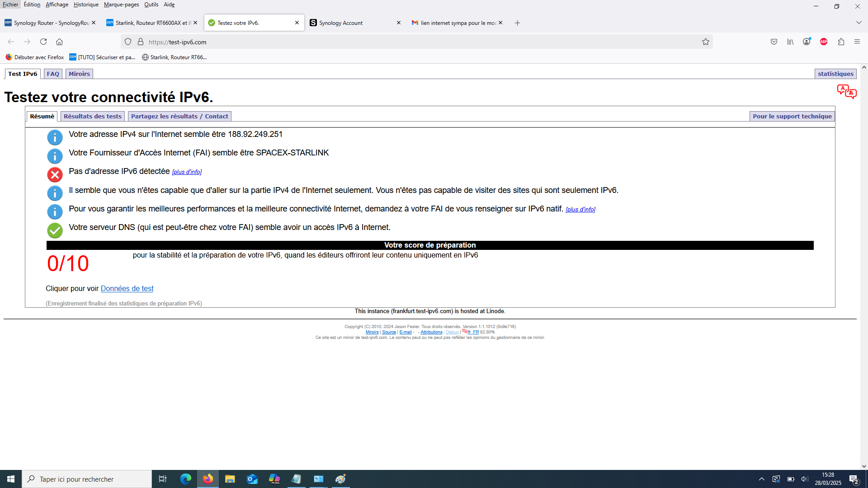Bookmark this page with star icon
The image size is (868, 488).
point(705,42)
